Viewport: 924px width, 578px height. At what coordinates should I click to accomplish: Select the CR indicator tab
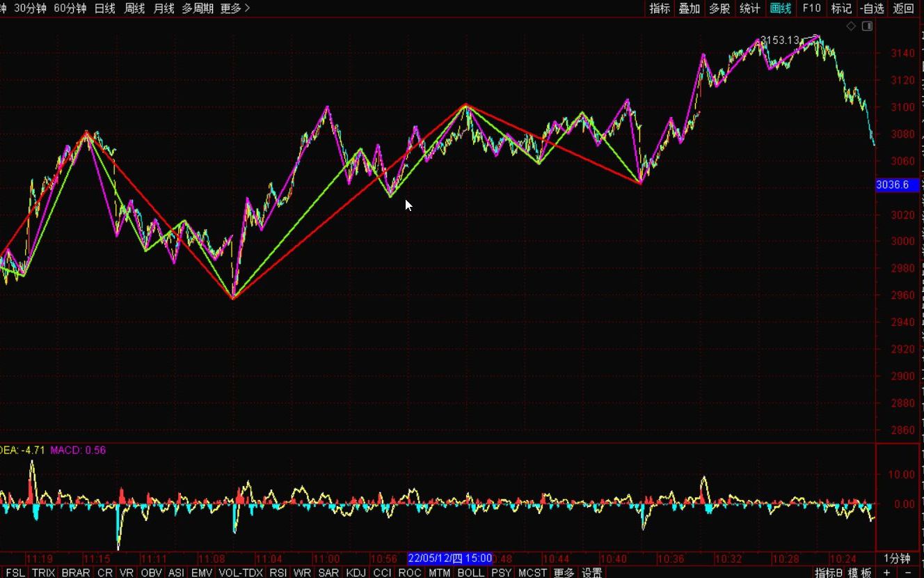pyautogui.click(x=104, y=572)
